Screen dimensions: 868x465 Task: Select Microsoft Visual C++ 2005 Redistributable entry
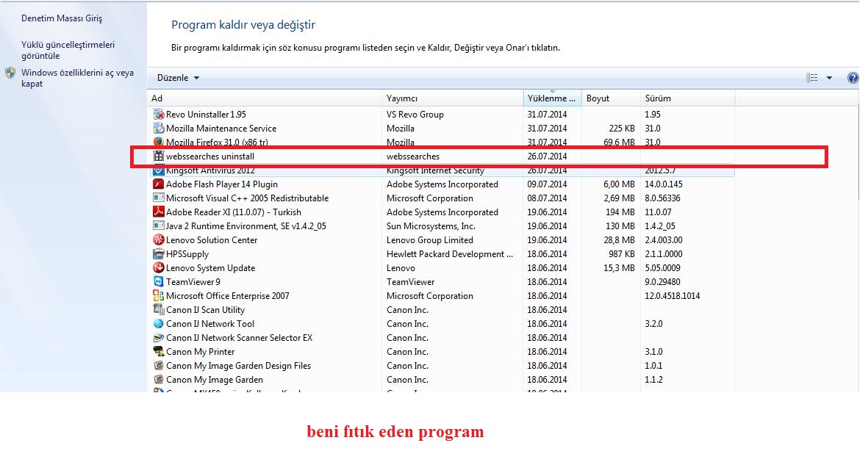pyautogui.click(x=248, y=198)
